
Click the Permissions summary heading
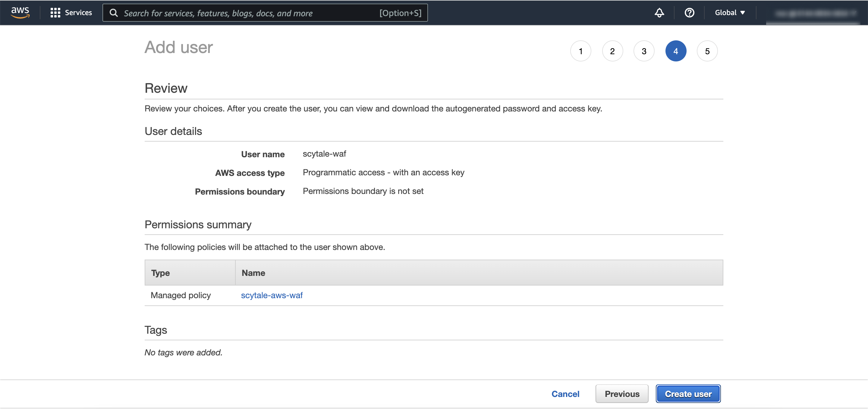click(x=198, y=225)
